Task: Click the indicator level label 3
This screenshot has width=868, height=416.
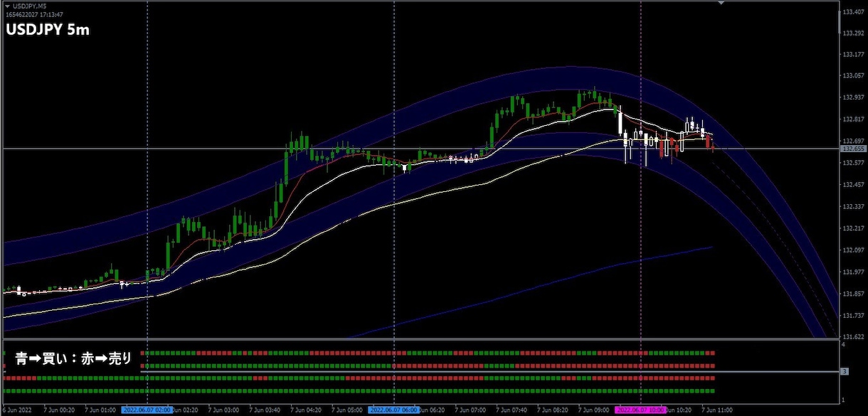Action: coord(844,372)
